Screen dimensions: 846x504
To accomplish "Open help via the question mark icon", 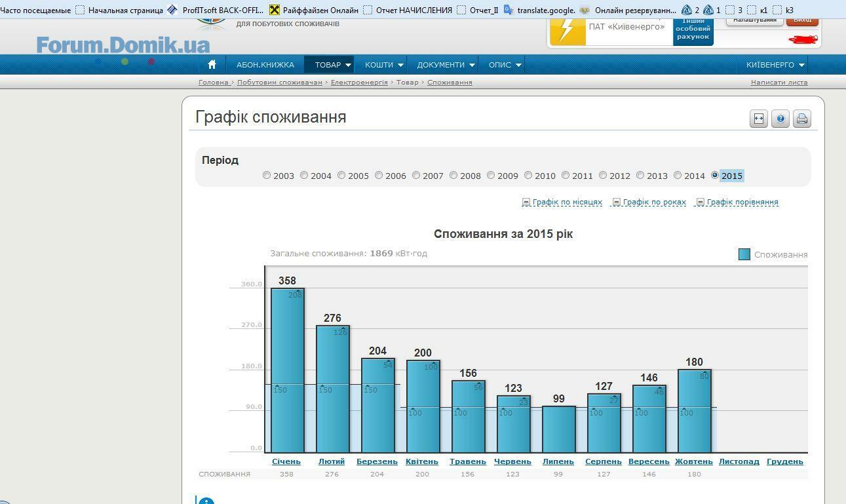I will point(780,119).
